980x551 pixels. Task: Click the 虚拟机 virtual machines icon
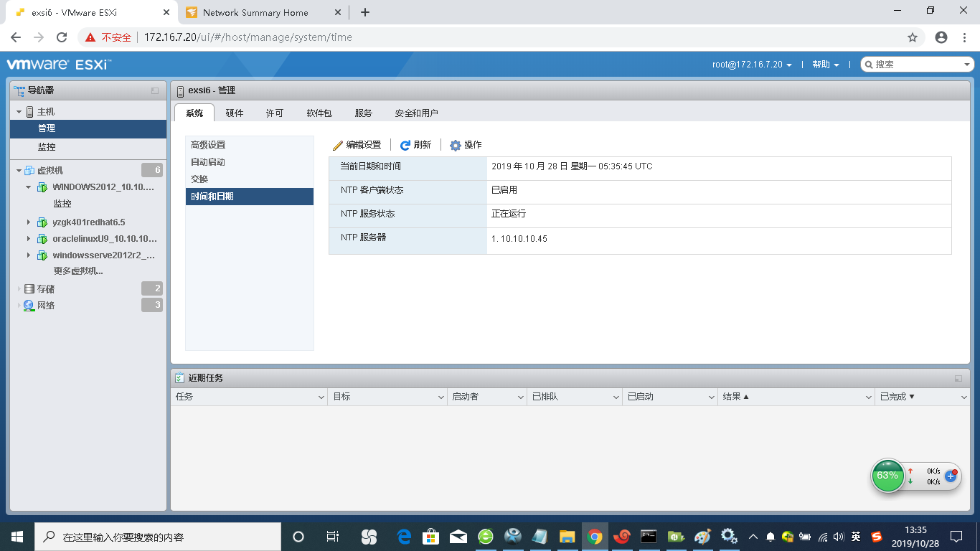29,170
